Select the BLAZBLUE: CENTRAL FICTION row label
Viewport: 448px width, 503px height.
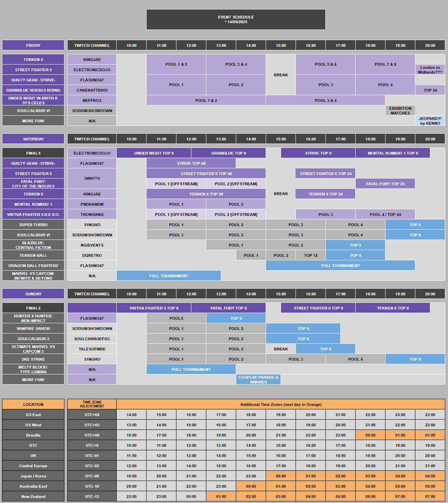(x=33, y=245)
